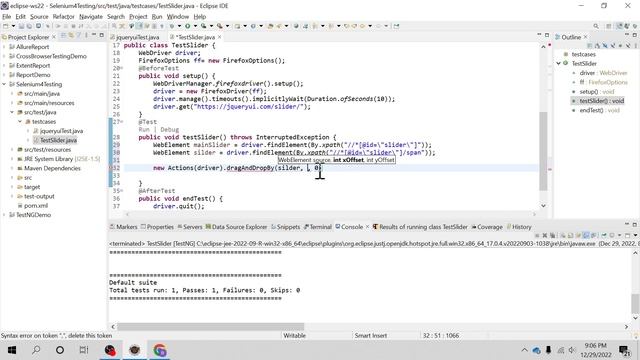Open the Refactor menu

point(63,17)
